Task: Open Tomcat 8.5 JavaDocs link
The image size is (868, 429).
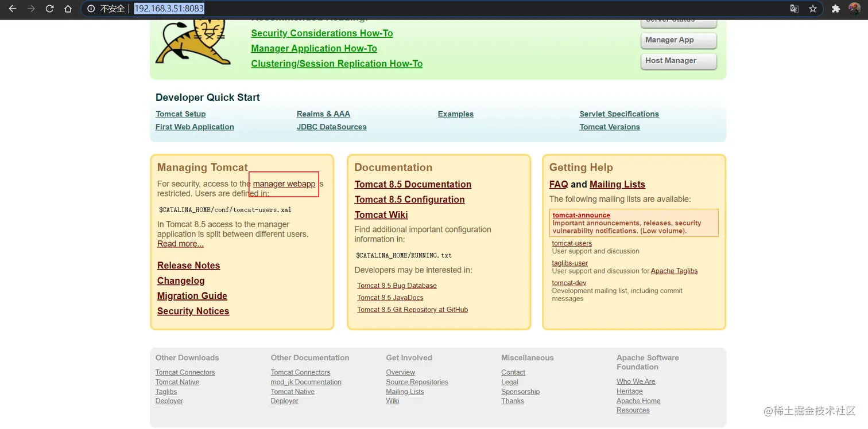Action: pos(390,298)
